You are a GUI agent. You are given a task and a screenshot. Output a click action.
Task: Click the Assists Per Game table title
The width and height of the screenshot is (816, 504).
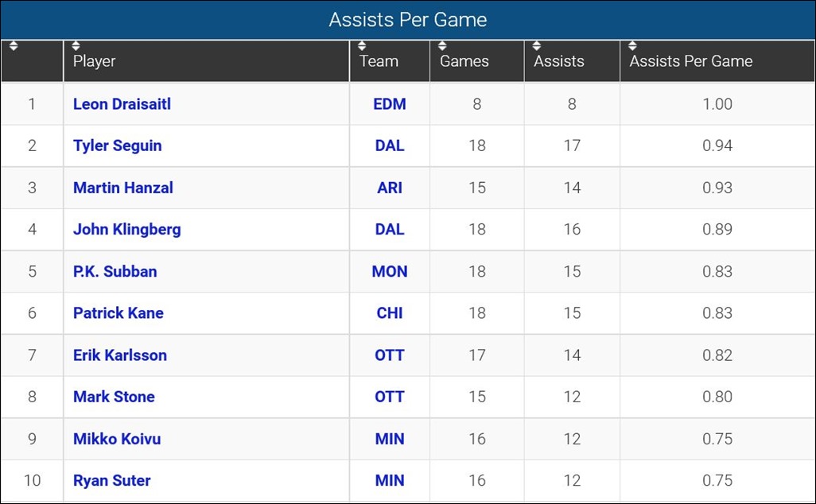point(407,19)
